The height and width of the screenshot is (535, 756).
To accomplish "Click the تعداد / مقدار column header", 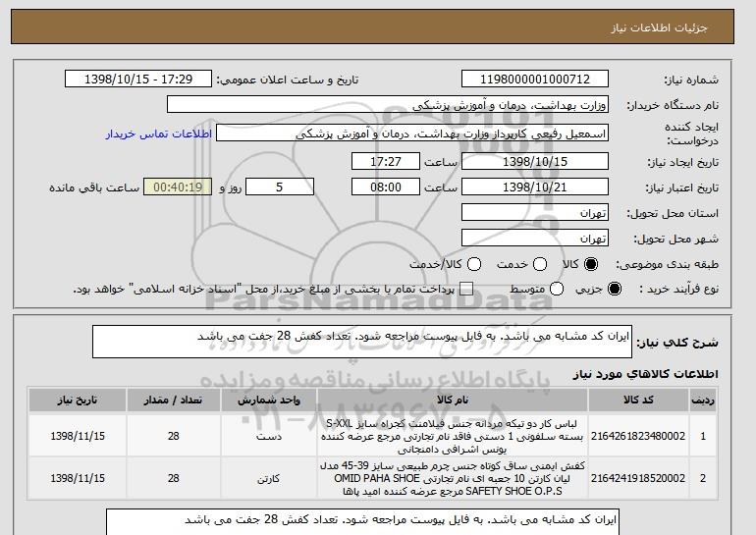I will [173, 401].
